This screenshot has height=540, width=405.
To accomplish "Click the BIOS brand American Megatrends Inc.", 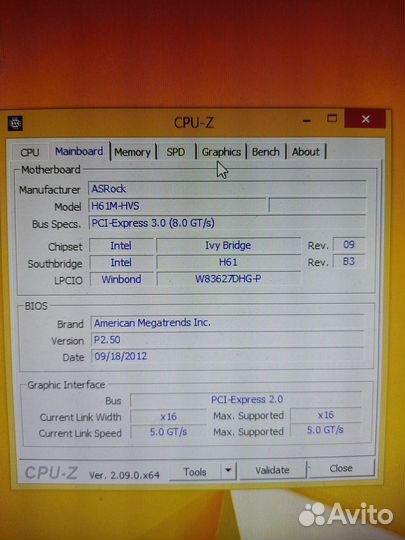I will pos(227,323).
